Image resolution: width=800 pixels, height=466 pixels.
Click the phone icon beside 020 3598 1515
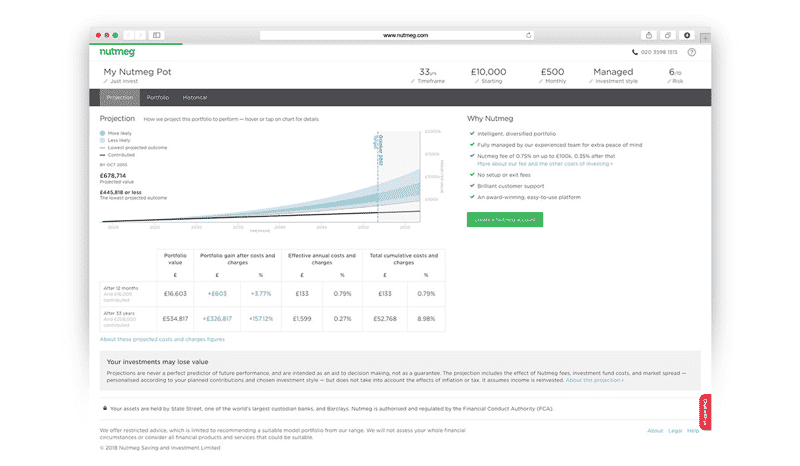(635, 52)
